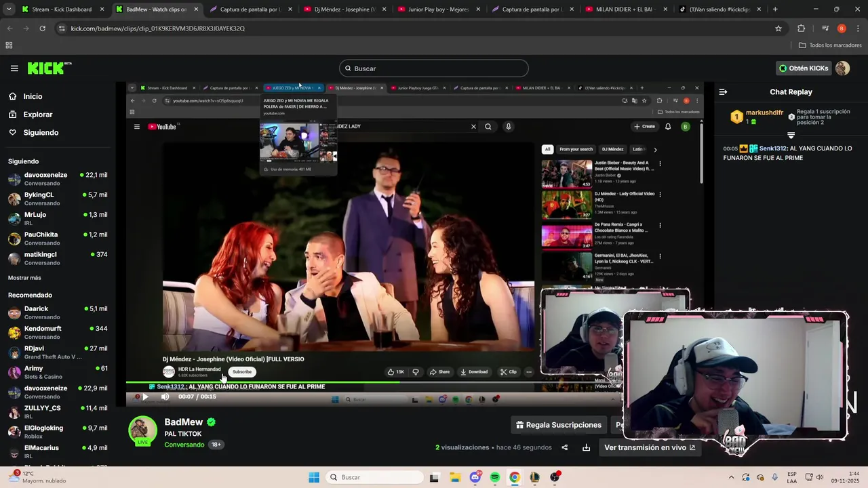Image resolution: width=868 pixels, height=488 pixels.
Task: Open recommended channel RDjavi
Action: [58, 352]
